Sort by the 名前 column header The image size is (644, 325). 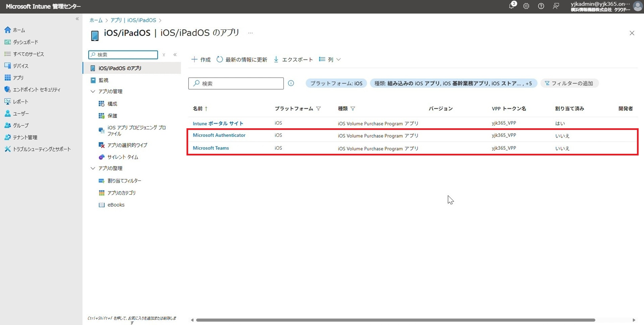pyautogui.click(x=198, y=108)
